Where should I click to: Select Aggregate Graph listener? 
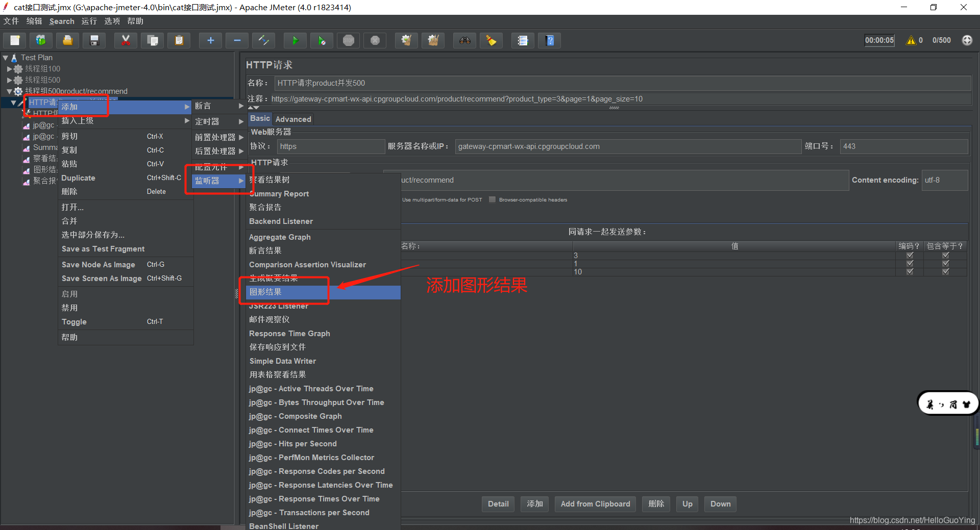click(323, 237)
